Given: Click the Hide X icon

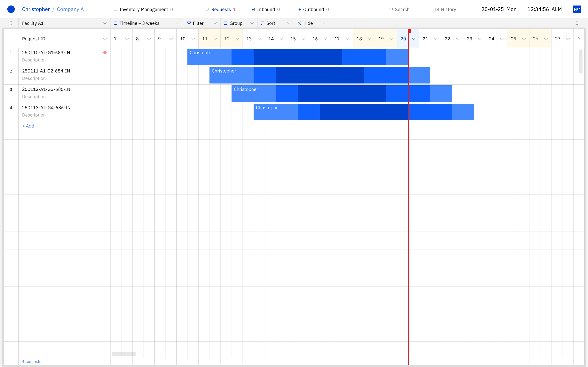Looking at the screenshot, I should [x=299, y=23].
